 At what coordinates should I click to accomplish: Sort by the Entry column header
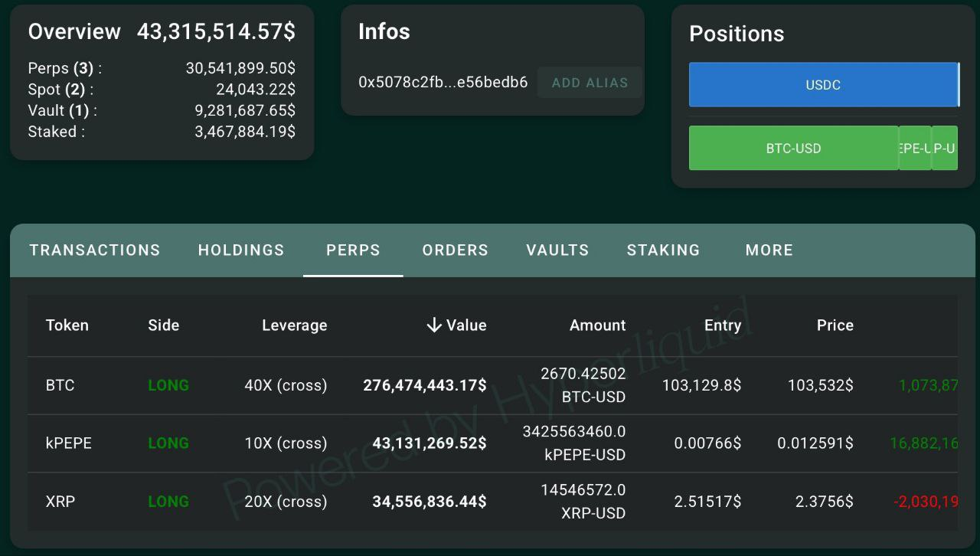723,325
